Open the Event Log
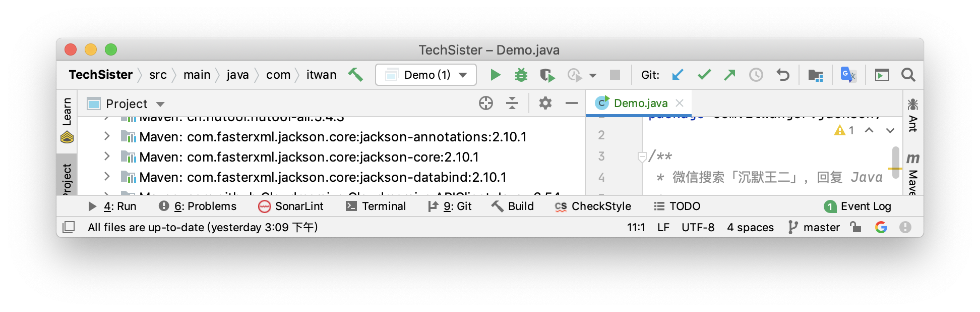 point(858,206)
